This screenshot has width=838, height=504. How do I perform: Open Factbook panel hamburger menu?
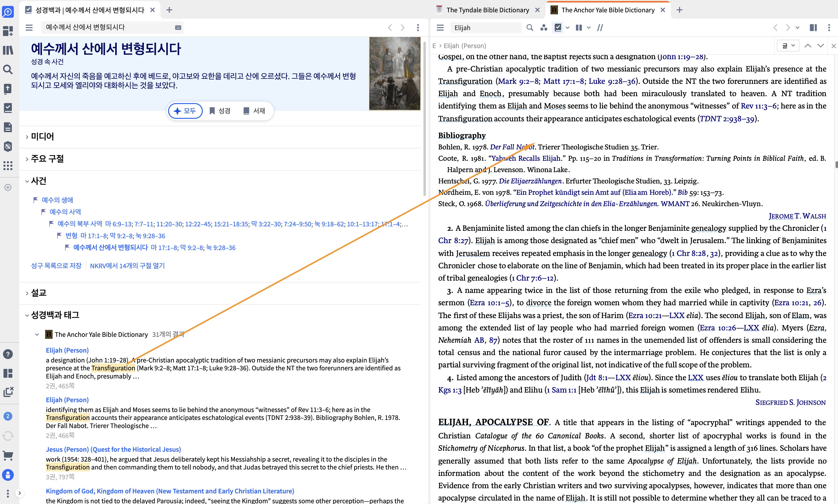click(29, 28)
